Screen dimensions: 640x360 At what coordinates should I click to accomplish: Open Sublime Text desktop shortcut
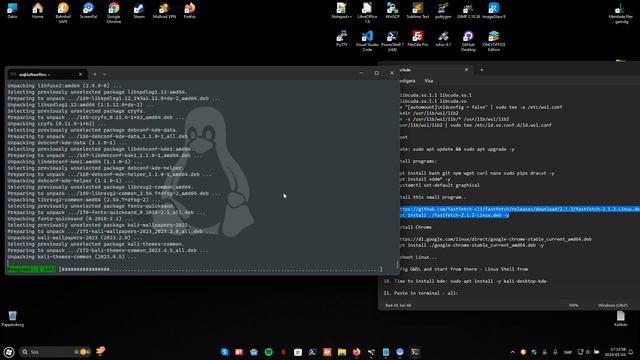(418, 10)
